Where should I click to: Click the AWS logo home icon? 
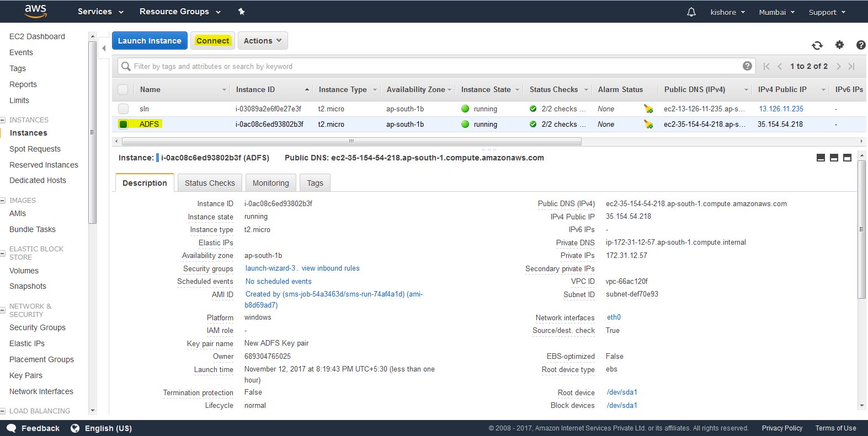pyautogui.click(x=35, y=11)
